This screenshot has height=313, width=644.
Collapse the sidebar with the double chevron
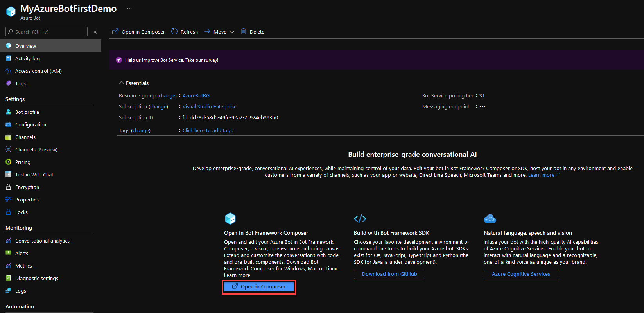click(x=95, y=32)
